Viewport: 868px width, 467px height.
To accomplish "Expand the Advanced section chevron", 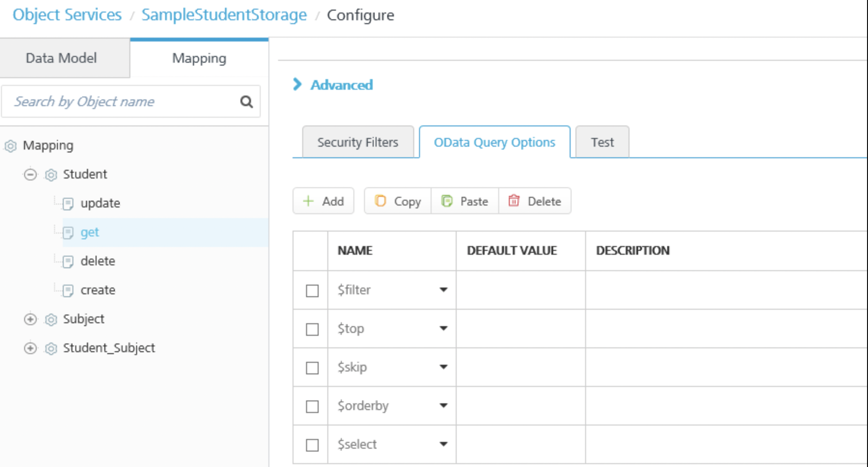I will coord(297,84).
